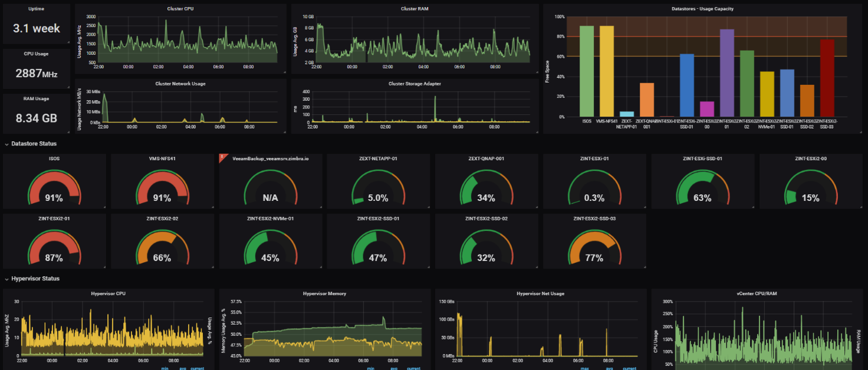This screenshot has height=370, width=868.
Task: Click the RAM Usage value 8.34 GB
Action: (37, 118)
